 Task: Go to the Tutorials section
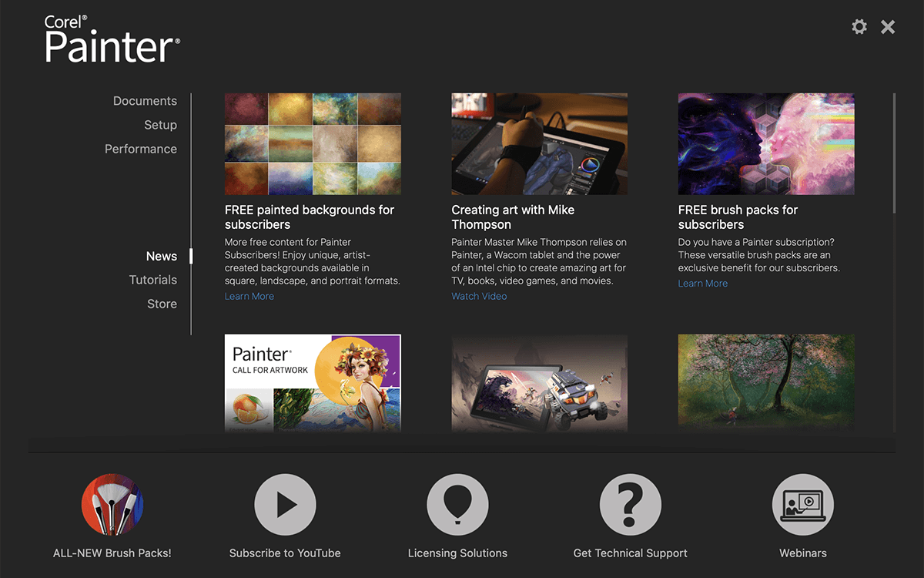pos(153,280)
